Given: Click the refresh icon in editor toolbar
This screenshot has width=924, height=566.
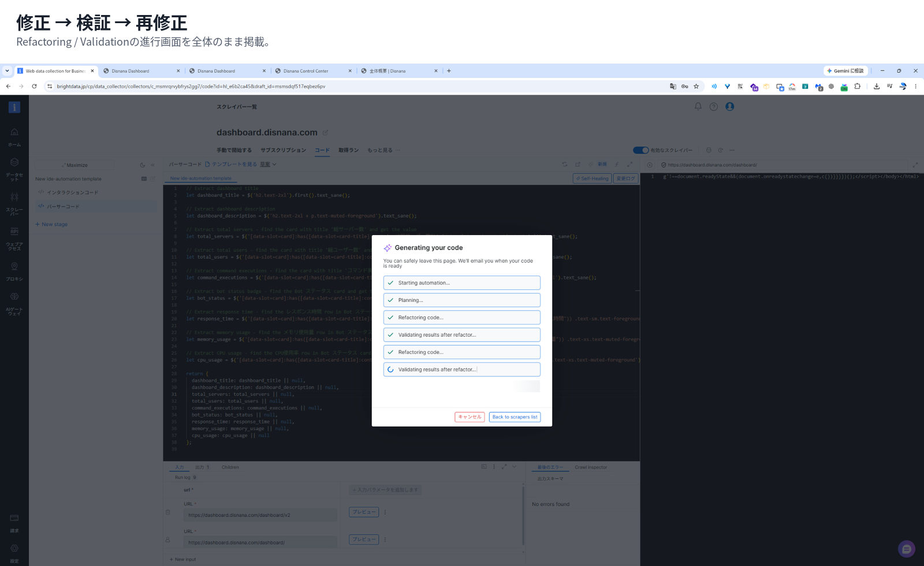Looking at the screenshot, I should click(565, 165).
